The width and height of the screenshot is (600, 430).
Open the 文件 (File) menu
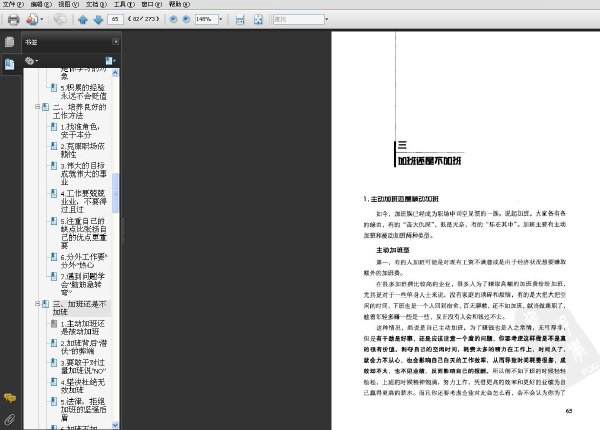coord(13,4)
